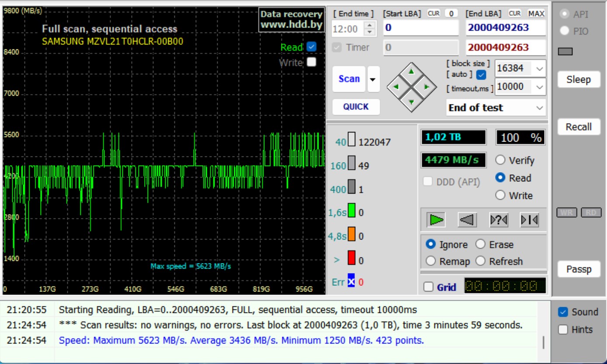Open the block size 16384 dropdown
This screenshot has width=607, height=364.
(x=540, y=69)
